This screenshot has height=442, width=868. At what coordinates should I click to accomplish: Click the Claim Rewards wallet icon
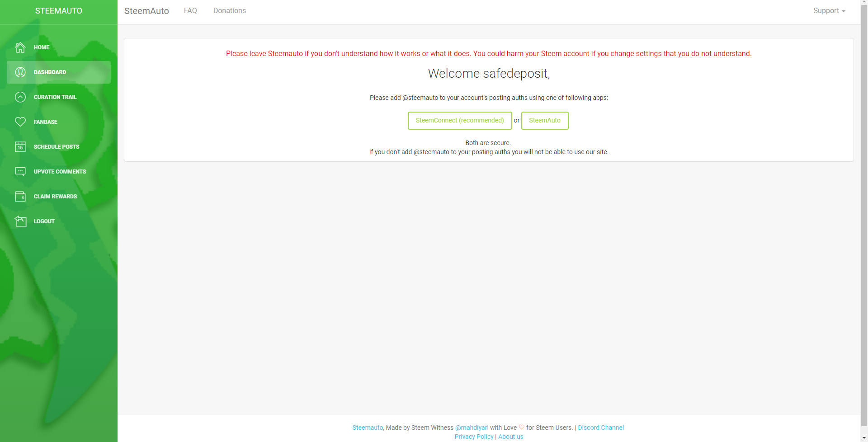click(20, 197)
